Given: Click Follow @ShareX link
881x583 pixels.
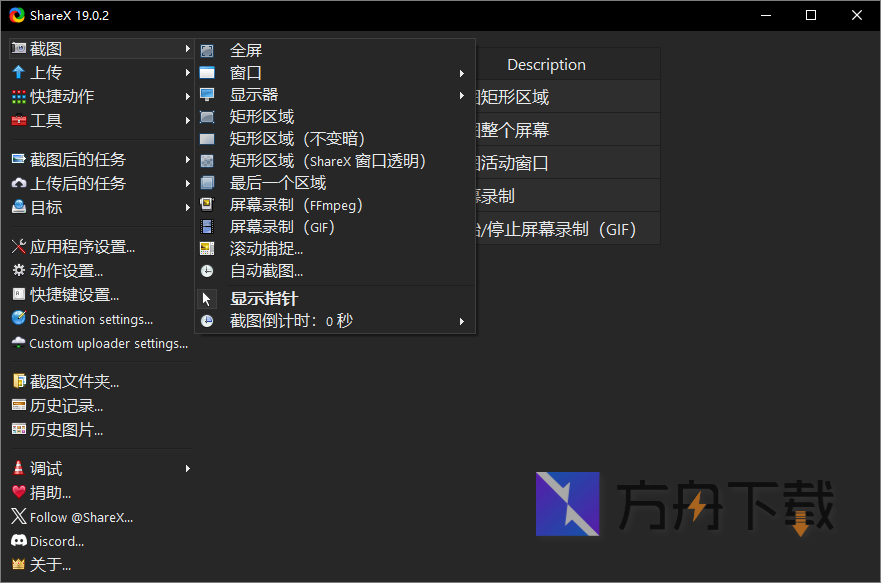Looking at the screenshot, I should pyautogui.click(x=80, y=516).
